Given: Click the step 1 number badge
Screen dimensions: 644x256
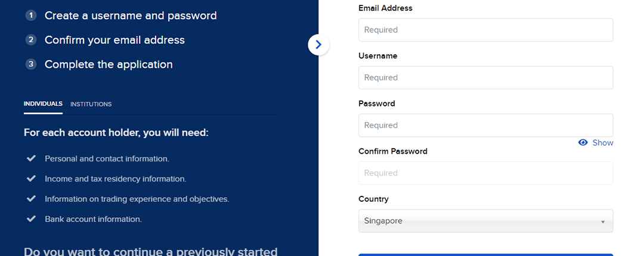Looking at the screenshot, I should 31,15.
